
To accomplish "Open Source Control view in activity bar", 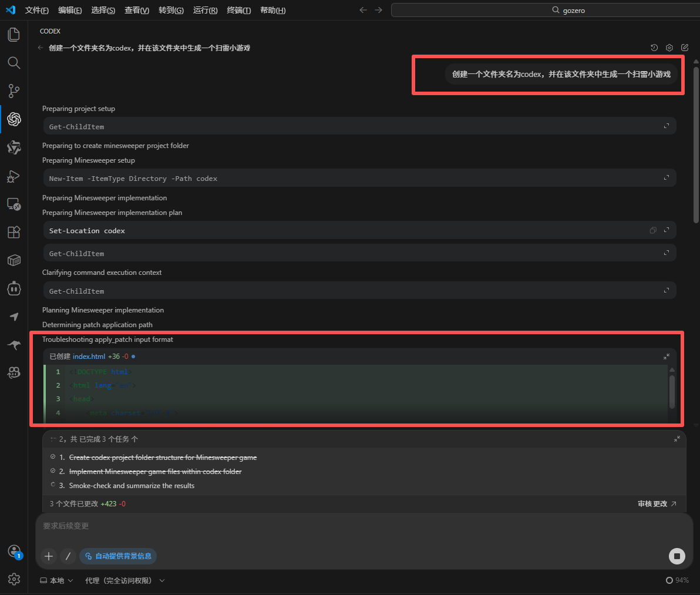I will [x=14, y=91].
